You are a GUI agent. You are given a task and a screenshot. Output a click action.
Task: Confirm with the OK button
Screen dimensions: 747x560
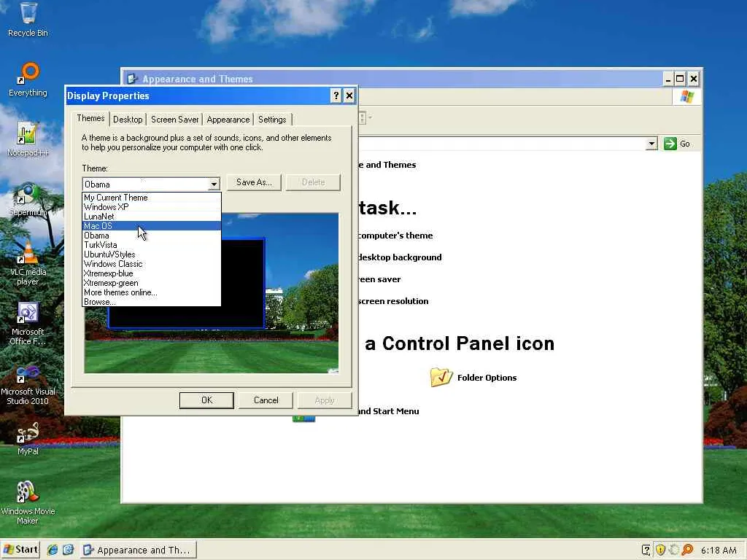(206, 400)
